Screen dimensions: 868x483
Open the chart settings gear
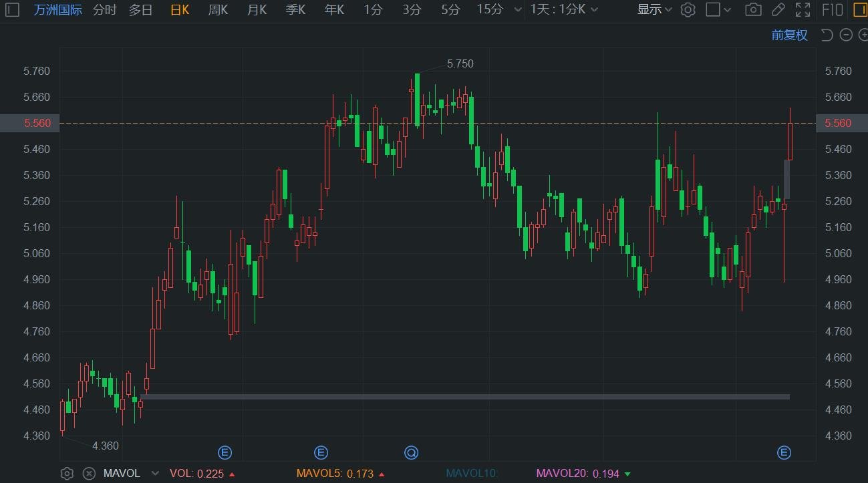[x=688, y=9]
